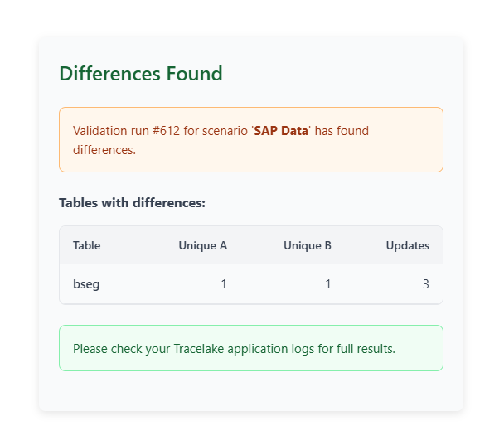
Task: Click the Updates count 3 for bseg
Action: 425,284
